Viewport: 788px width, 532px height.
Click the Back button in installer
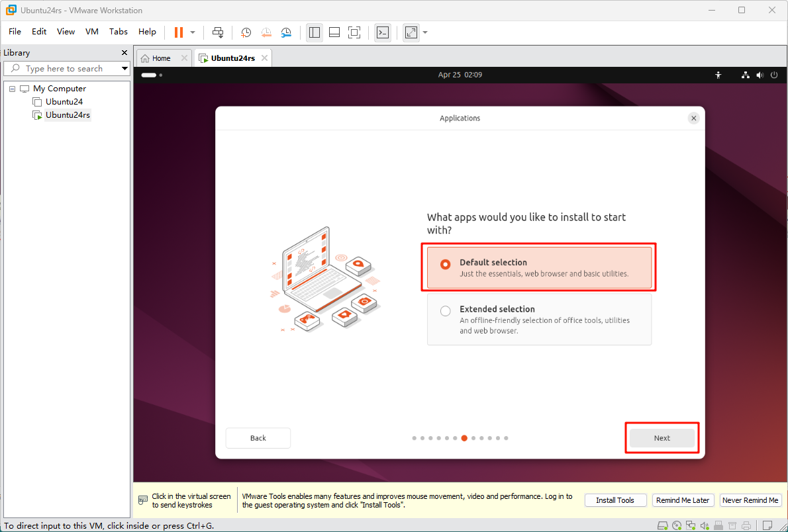[258, 438]
